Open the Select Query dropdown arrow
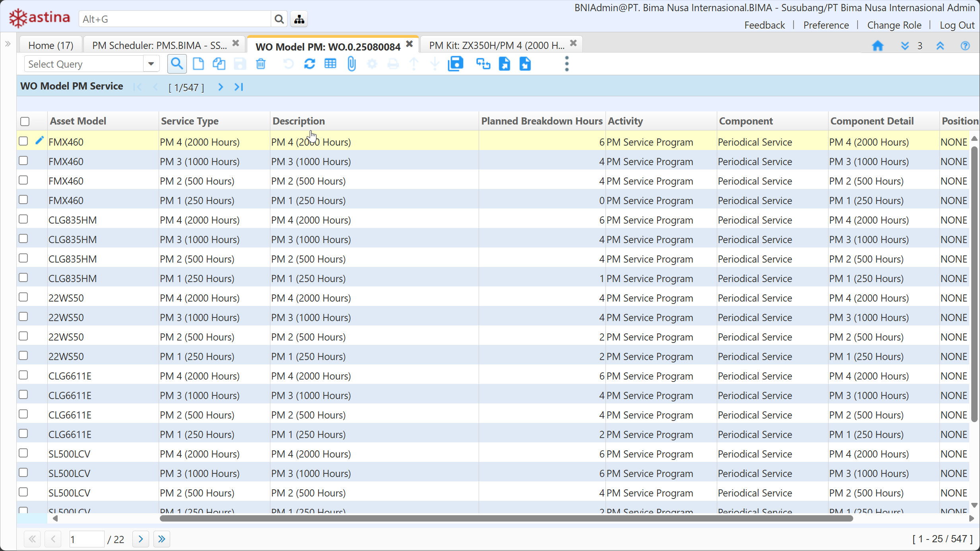 coord(151,64)
